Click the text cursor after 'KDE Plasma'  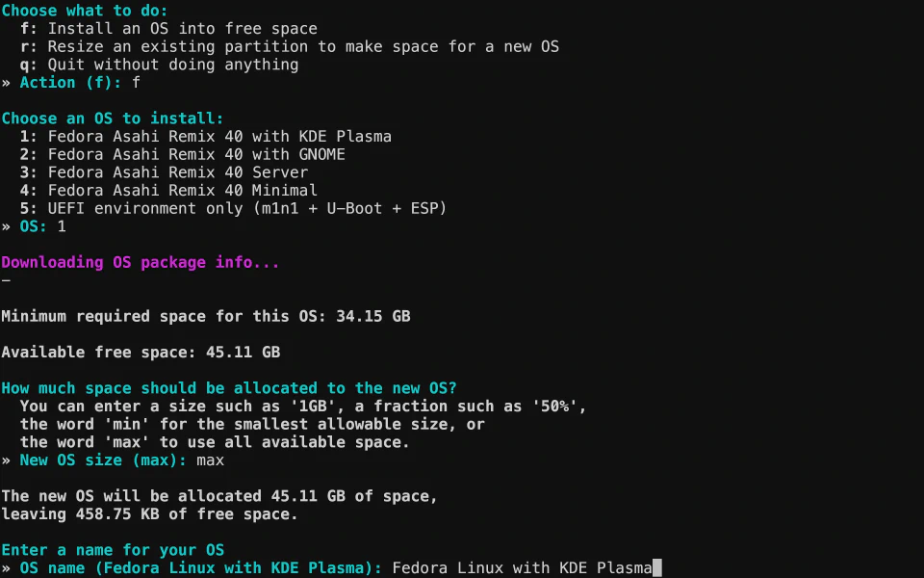(x=657, y=568)
